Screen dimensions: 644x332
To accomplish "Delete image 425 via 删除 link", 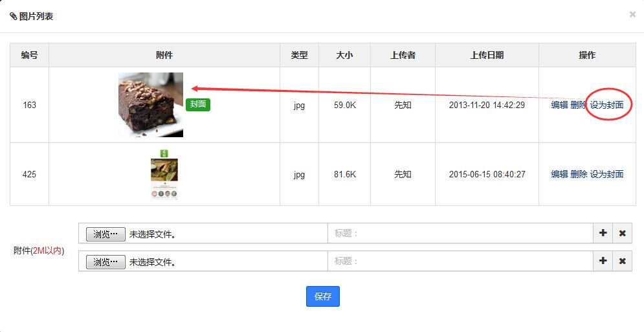I will point(579,174).
